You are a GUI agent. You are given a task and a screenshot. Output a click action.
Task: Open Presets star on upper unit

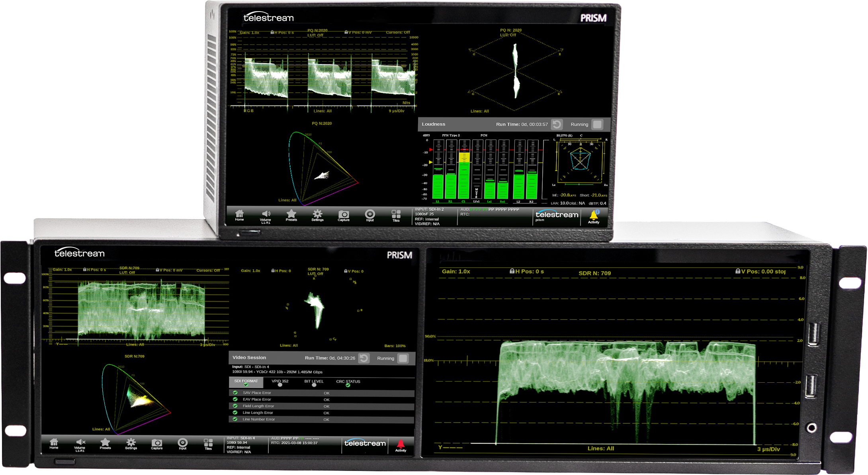291,215
